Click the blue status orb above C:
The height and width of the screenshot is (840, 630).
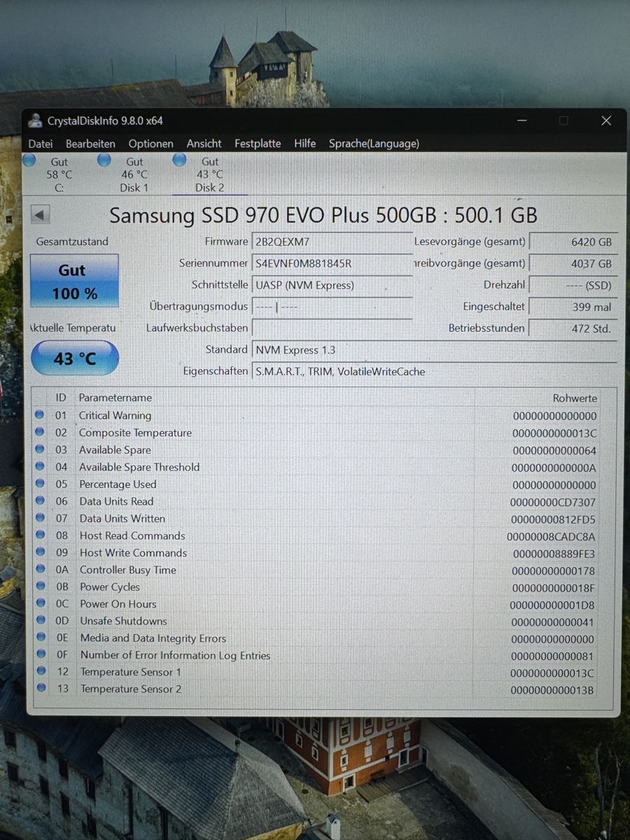29,160
